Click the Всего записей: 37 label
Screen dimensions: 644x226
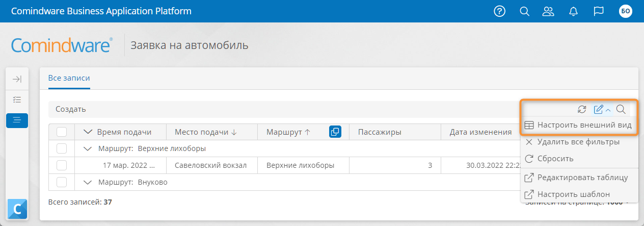pos(80,202)
